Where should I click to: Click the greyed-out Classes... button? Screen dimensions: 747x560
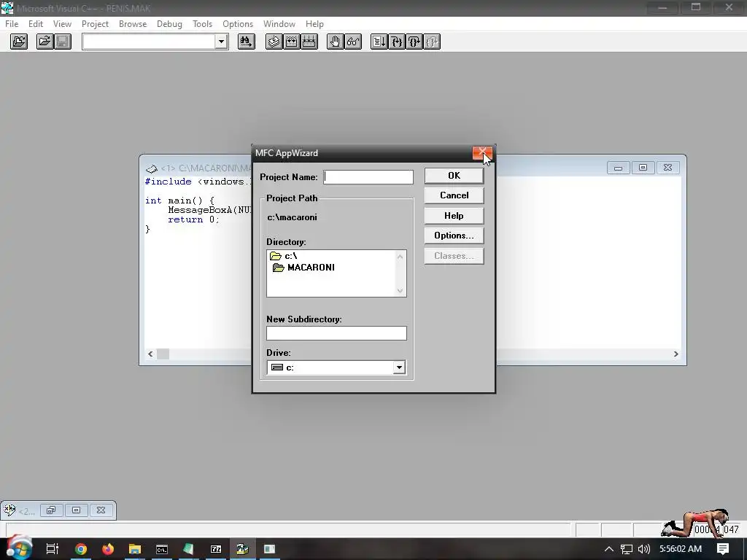pyautogui.click(x=454, y=256)
